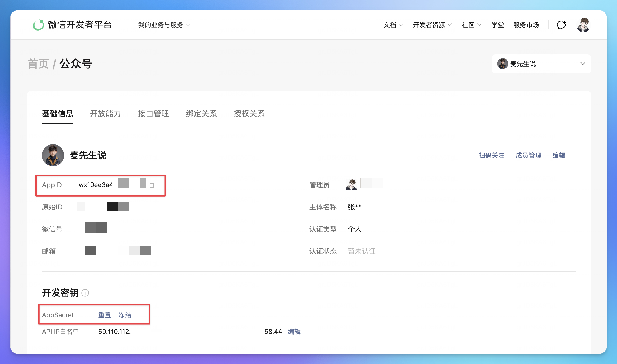Select the 基础信息 tab
617x364 pixels.
(x=58, y=114)
